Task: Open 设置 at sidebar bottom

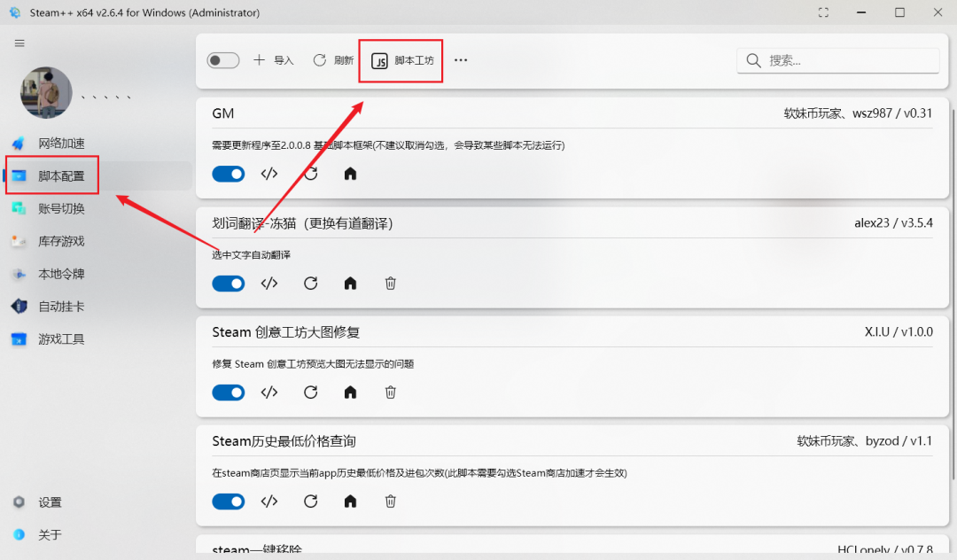Action: click(50, 502)
